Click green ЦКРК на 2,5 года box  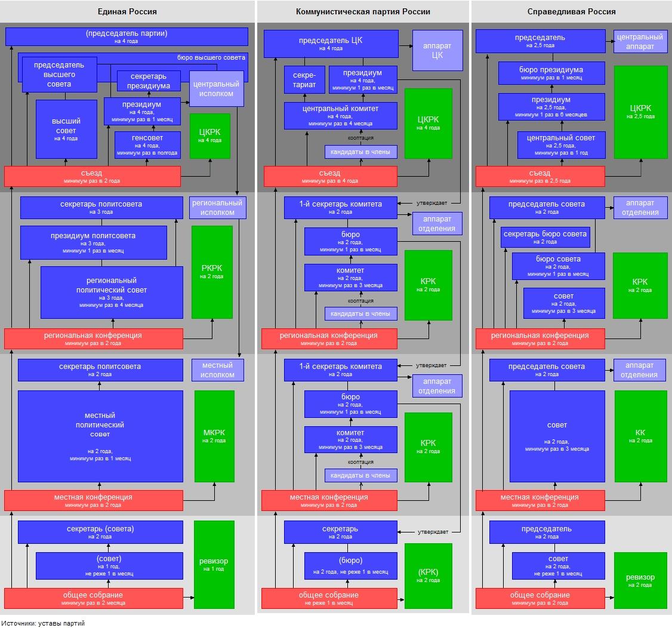(x=640, y=112)
